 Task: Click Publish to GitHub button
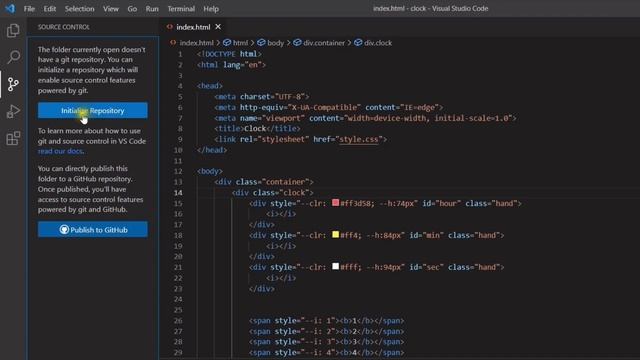coord(93,230)
